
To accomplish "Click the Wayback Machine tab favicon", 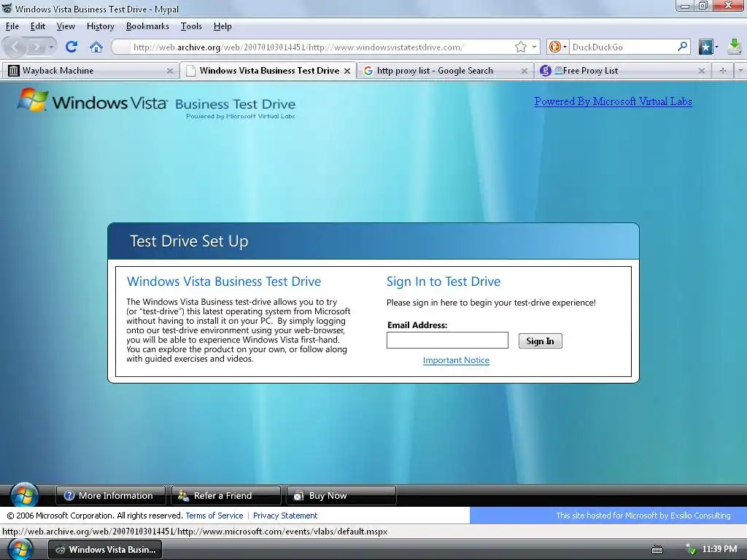I will click(13, 71).
